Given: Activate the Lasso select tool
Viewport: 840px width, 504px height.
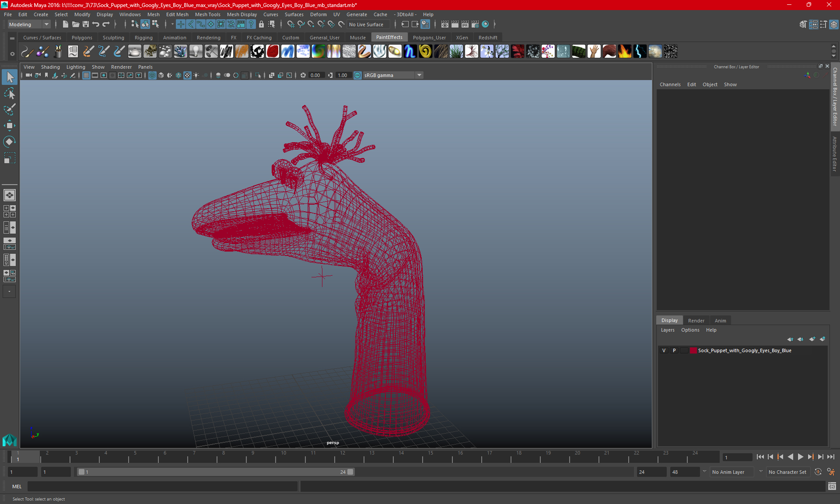Looking at the screenshot, I should click(10, 94).
